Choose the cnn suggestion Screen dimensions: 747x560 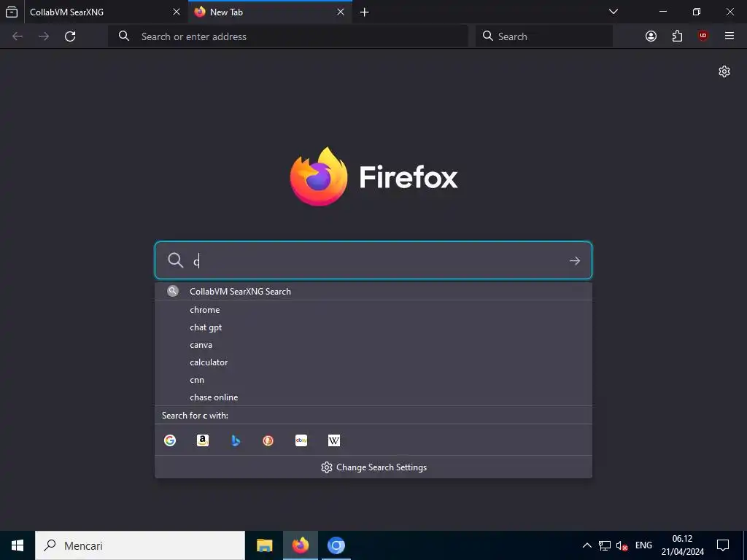coord(373,380)
